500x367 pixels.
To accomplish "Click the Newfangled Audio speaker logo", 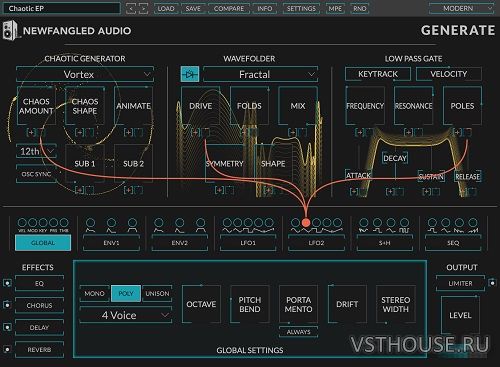I will pos(10,31).
